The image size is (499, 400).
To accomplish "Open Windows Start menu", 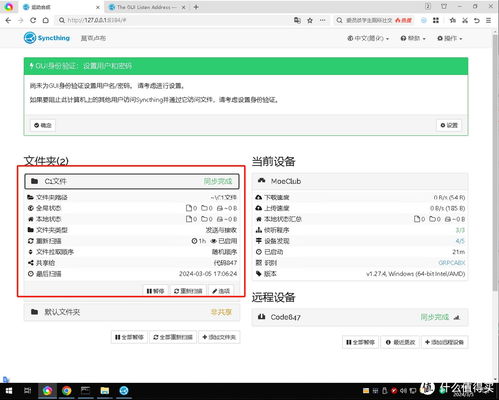I will [9, 391].
